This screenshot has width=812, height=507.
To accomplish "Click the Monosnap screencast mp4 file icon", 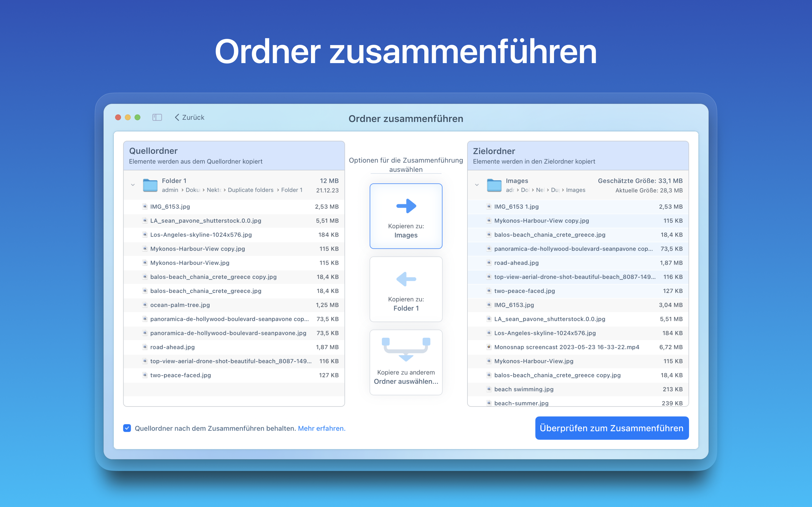I will click(x=489, y=347).
